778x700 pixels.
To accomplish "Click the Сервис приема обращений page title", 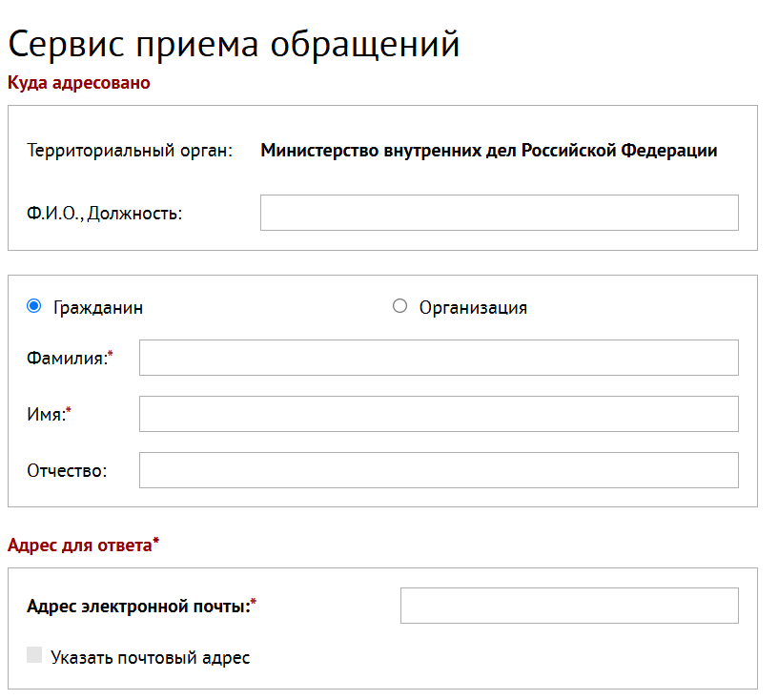I will (x=233, y=43).
